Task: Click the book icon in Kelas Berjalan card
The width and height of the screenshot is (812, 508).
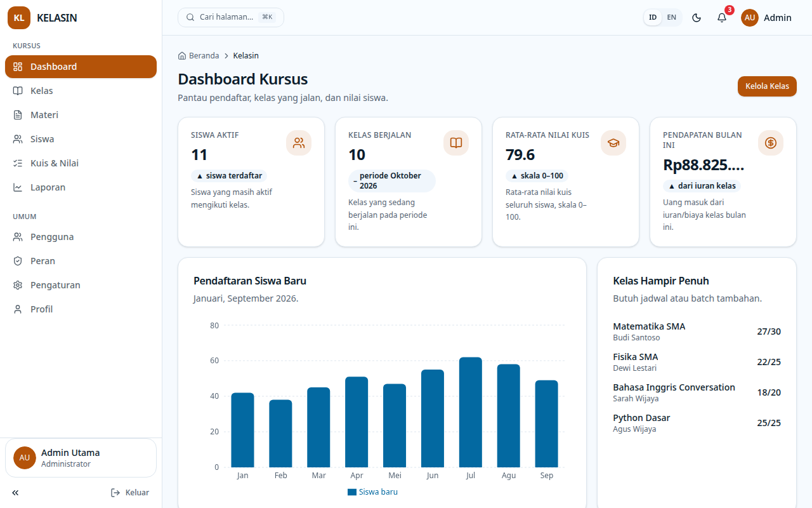Action: point(456,143)
